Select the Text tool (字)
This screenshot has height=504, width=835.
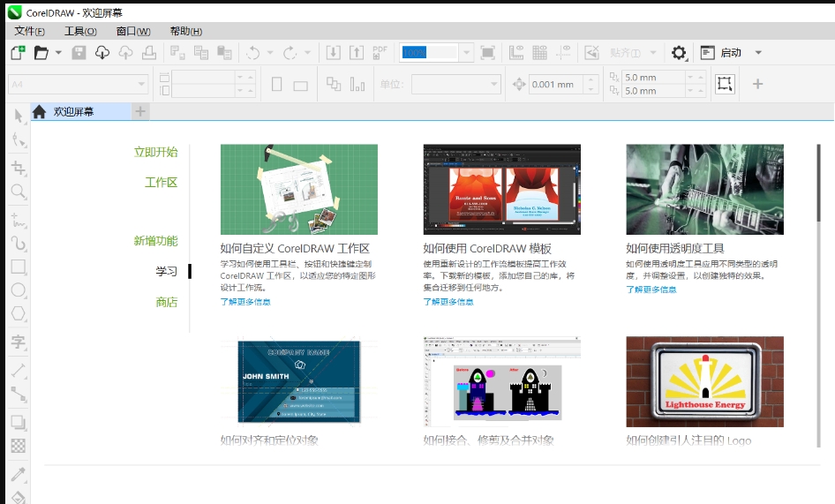[x=19, y=342]
